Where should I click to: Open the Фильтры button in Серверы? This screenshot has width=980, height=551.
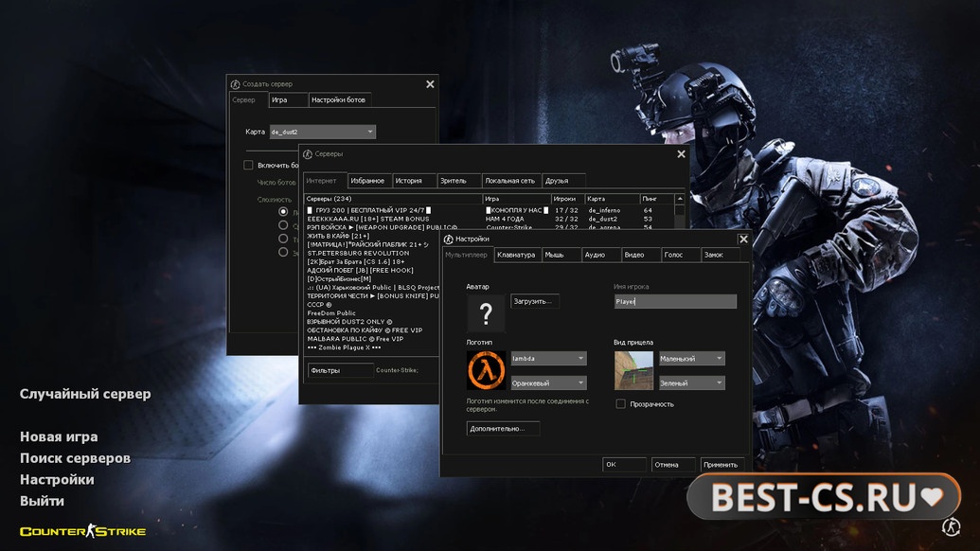340,370
